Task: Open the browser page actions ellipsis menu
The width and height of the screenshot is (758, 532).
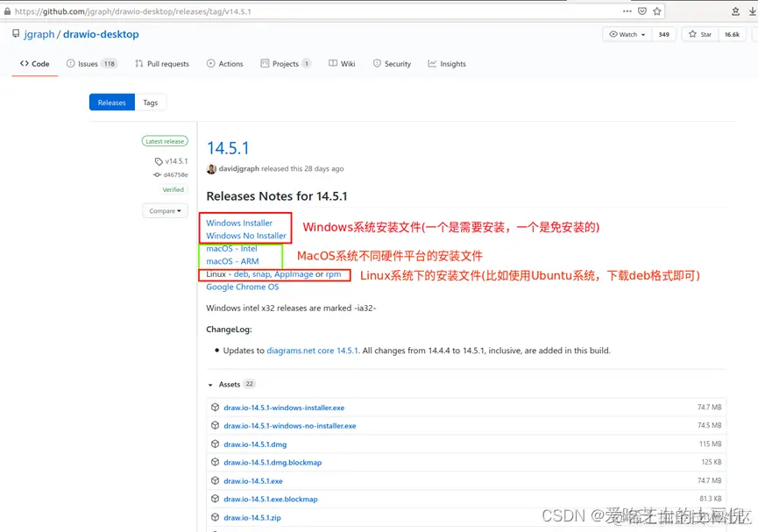Action: click(x=627, y=11)
